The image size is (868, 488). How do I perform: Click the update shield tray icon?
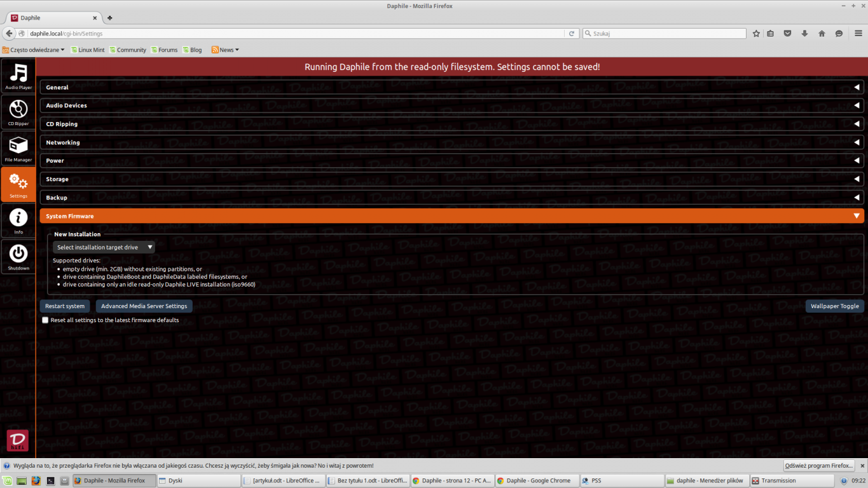point(844,481)
